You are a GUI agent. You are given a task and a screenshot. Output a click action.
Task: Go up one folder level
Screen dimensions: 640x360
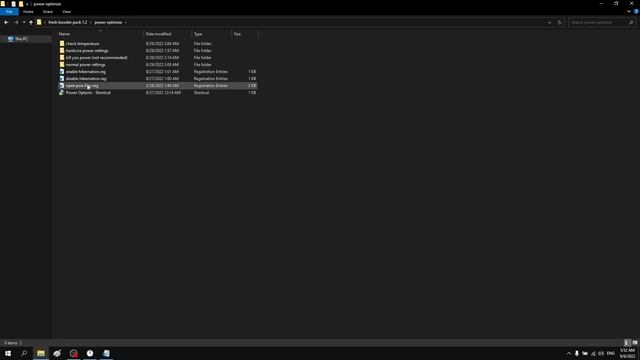click(31, 22)
